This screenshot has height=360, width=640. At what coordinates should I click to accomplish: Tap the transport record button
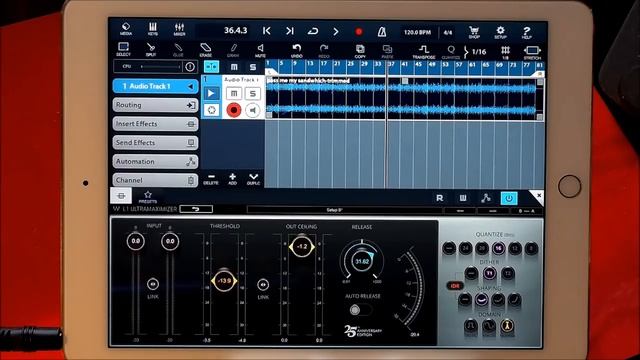[x=359, y=31]
